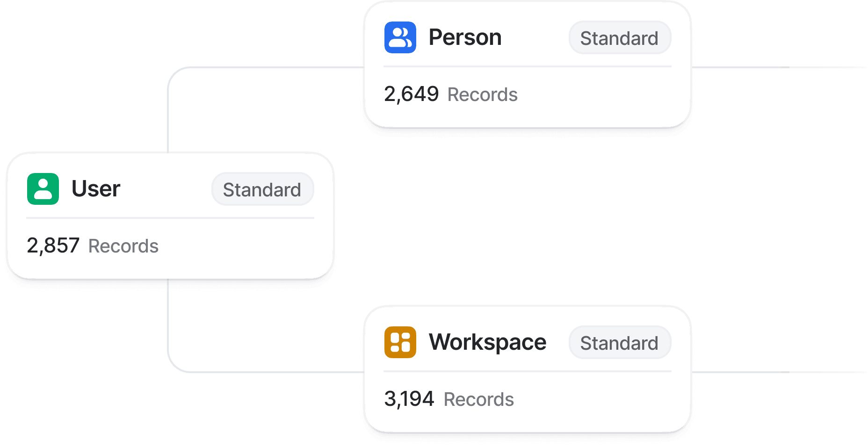Select the User card title
The width and height of the screenshot is (868, 447).
(x=96, y=189)
